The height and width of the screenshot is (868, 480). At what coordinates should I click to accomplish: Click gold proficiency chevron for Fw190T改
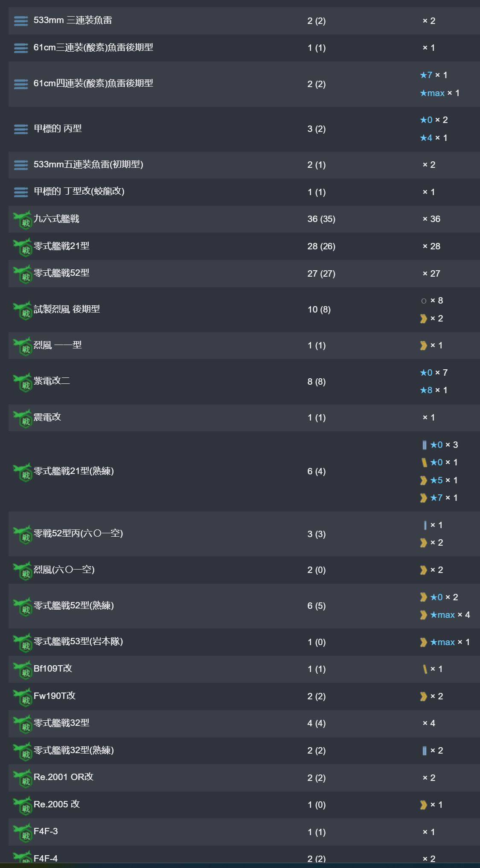pos(423,696)
